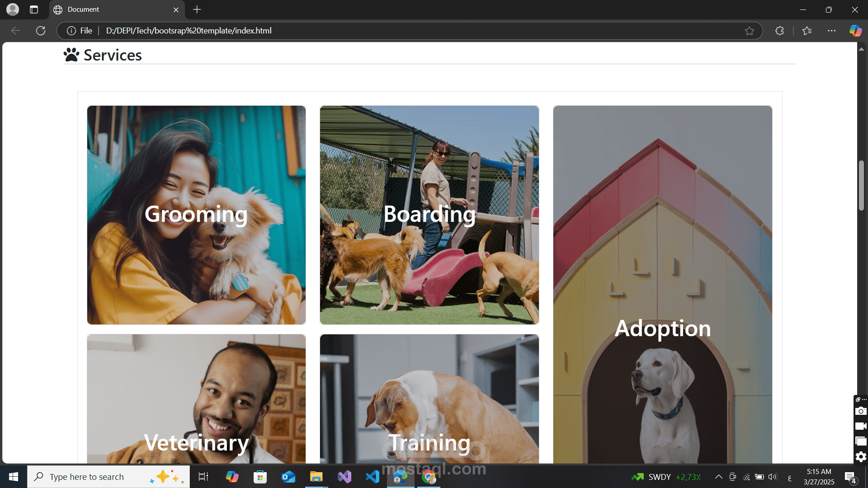Open Meet Now tray icon
The image size is (868, 488).
[x=733, y=477]
